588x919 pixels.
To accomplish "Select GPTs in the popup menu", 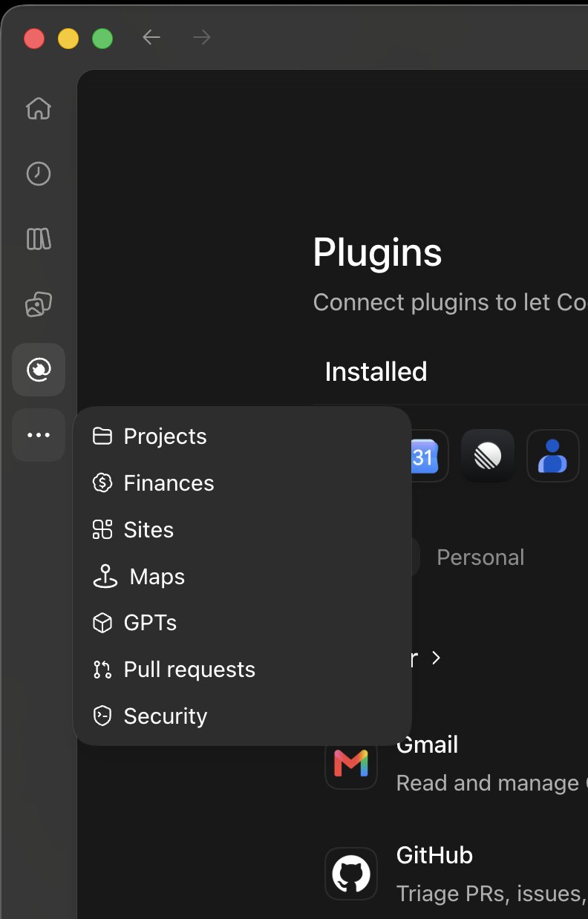I will pyautogui.click(x=242, y=623).
